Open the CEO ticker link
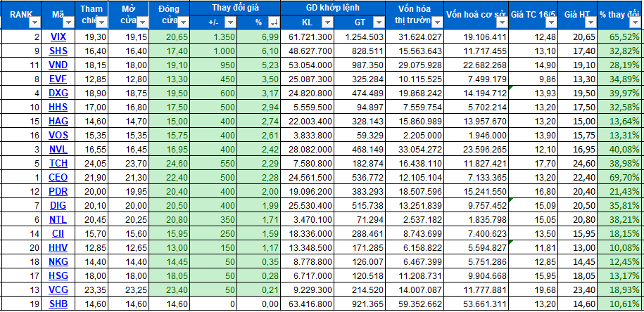The image size is (644, 312). pos(58,177)
